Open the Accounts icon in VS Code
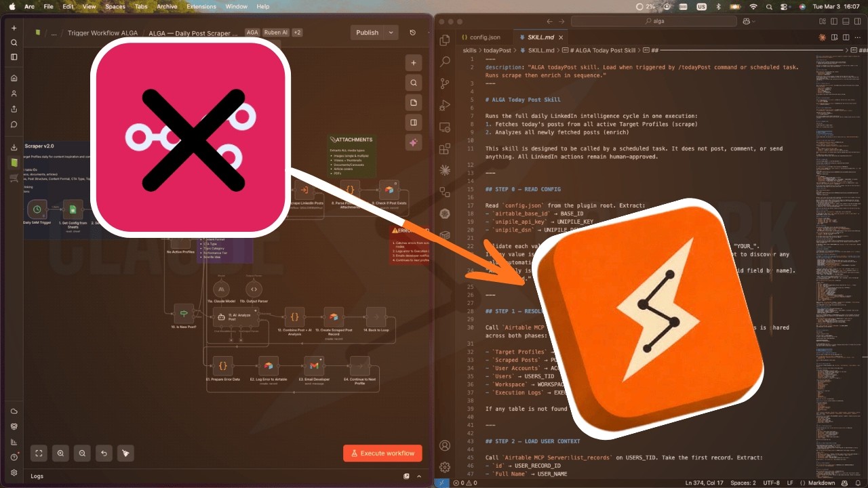Viewport: 868px width, 488px height. click(x=445, y=445)
